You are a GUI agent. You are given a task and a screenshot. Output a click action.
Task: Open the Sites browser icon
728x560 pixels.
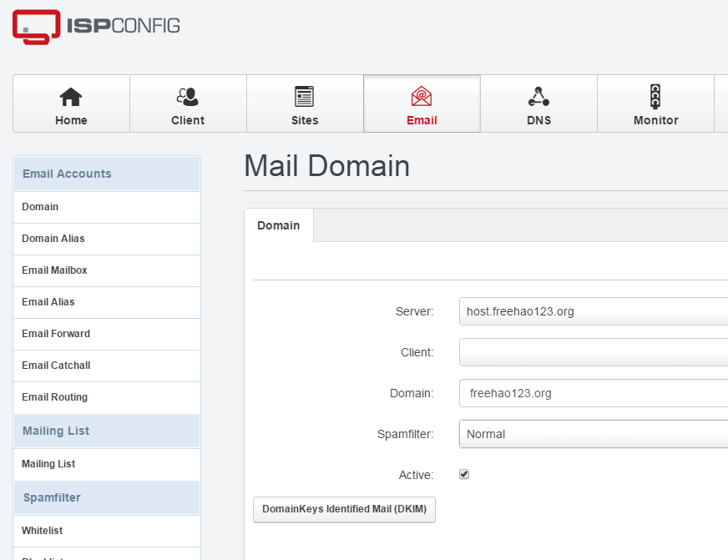click(305, 97)
